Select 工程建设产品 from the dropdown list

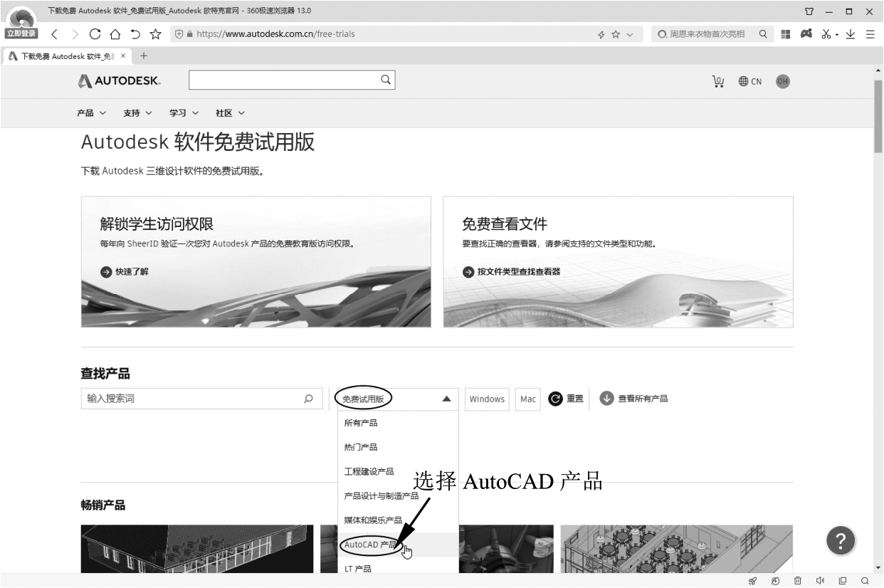click(398, 471)
